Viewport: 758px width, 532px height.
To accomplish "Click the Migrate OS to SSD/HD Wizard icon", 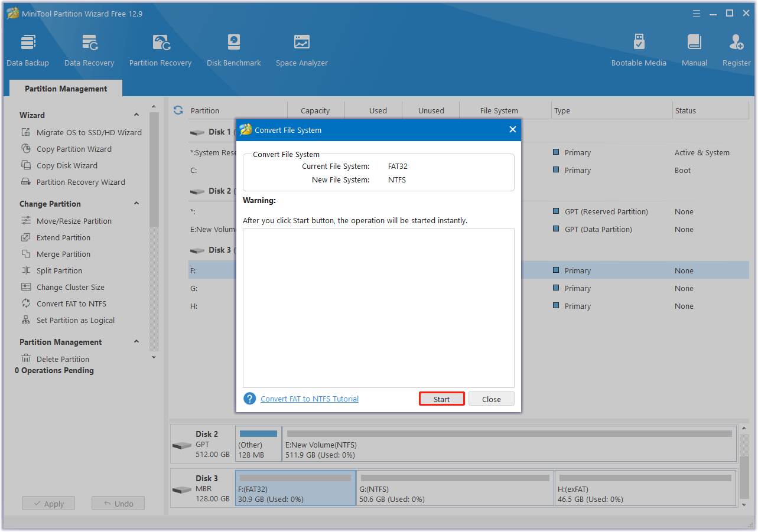I will point(26,132).
